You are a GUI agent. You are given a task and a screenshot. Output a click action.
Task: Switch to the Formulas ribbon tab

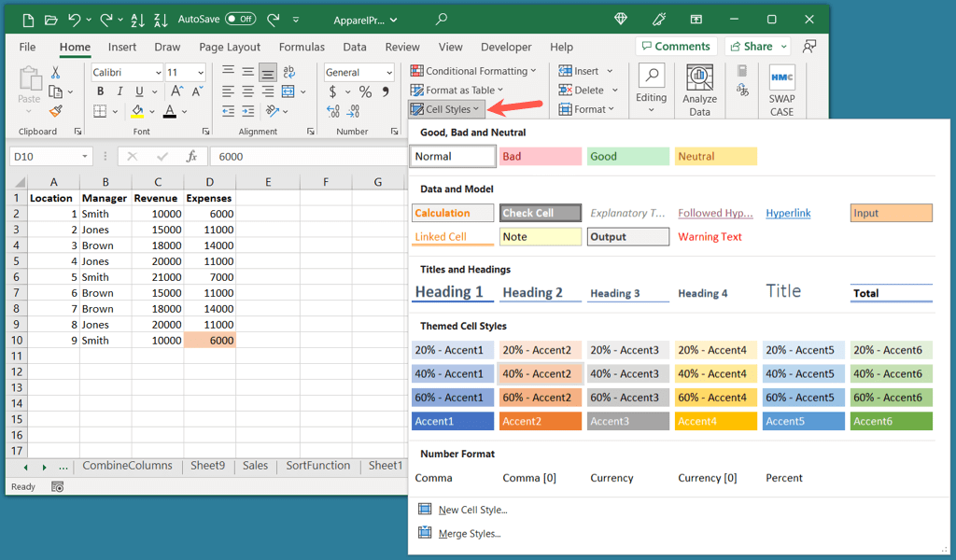pyautogui.click(x=301, y=46)
